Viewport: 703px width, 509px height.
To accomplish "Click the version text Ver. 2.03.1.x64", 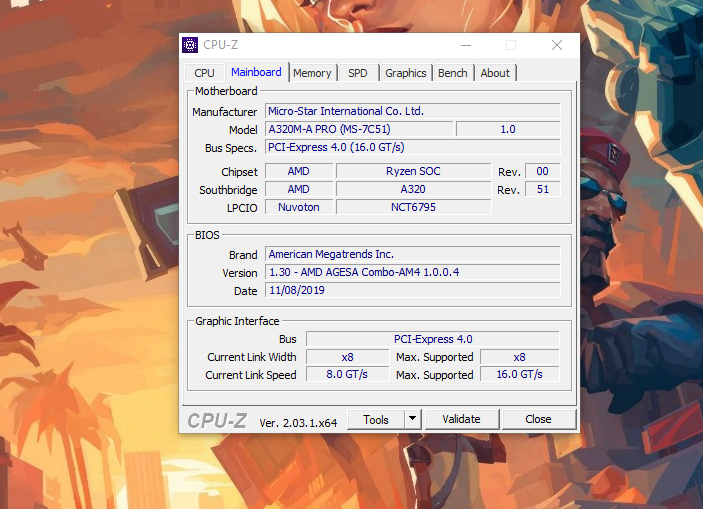I will [x=298, y=423].
